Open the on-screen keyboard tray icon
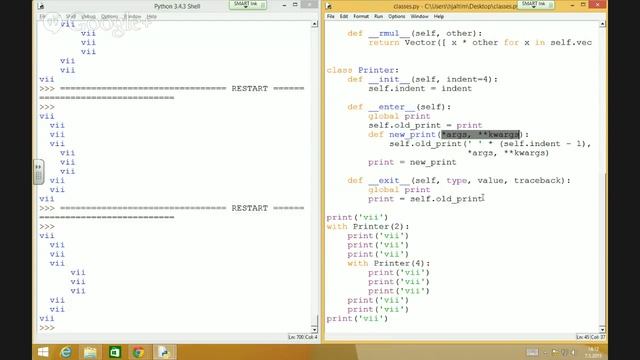This screenshot has height=360, width=640. pos(532,352)
